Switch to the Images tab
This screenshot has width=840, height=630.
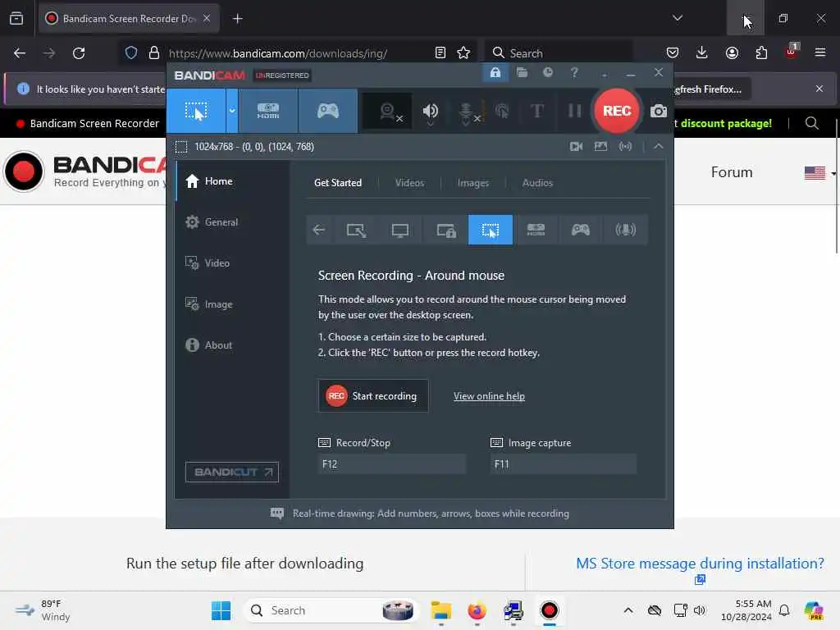(472, 183)
